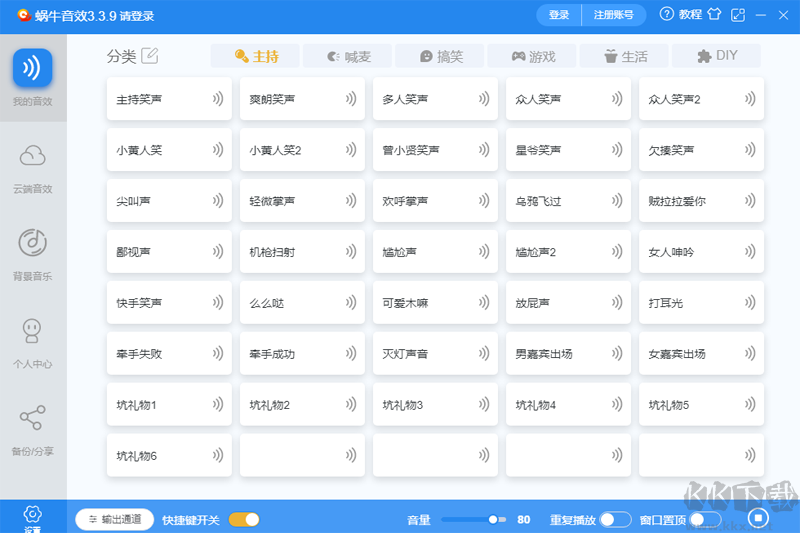Image resolution: width=800 pixels, height=533 pixels.
Task: Click the 坑礼物3 label
Action: 403,405
